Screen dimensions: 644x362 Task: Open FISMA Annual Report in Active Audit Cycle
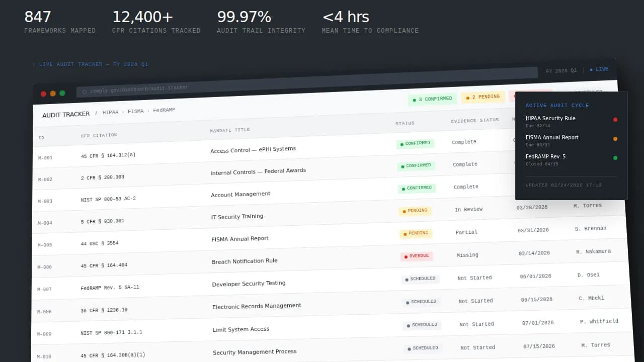coord(552,138)
